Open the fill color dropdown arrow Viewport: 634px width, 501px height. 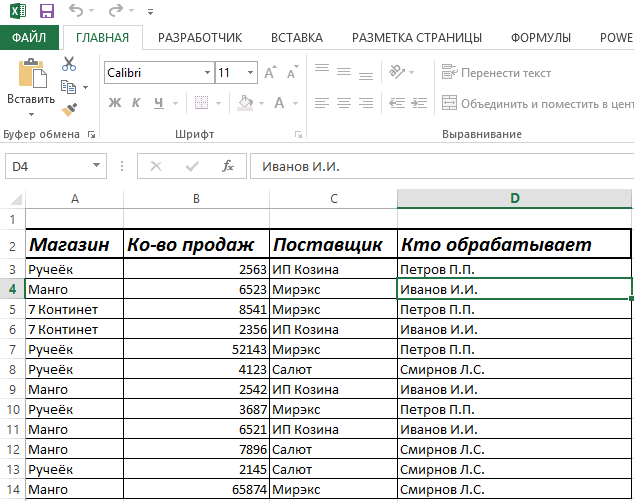261,104
